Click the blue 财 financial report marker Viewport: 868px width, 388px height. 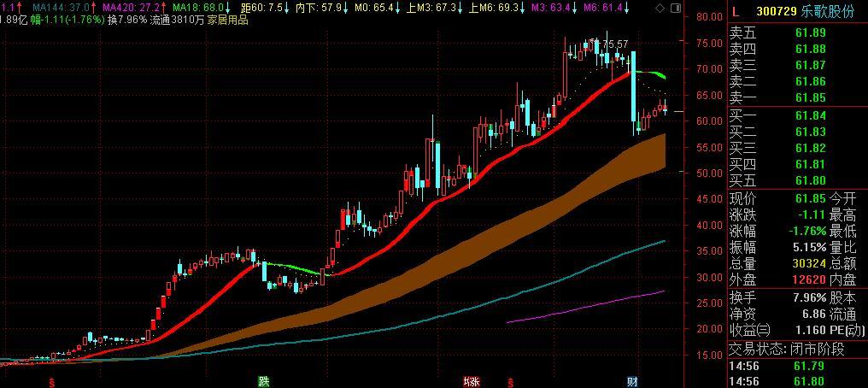click(x=633, y=380)
